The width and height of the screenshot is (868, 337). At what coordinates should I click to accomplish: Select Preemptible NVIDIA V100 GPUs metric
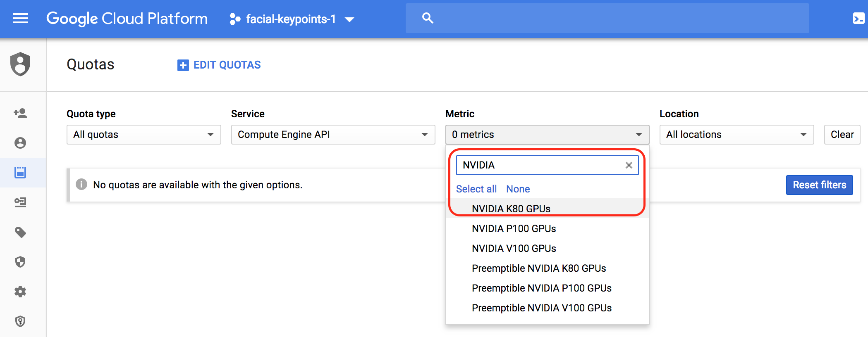pos(547,308)
